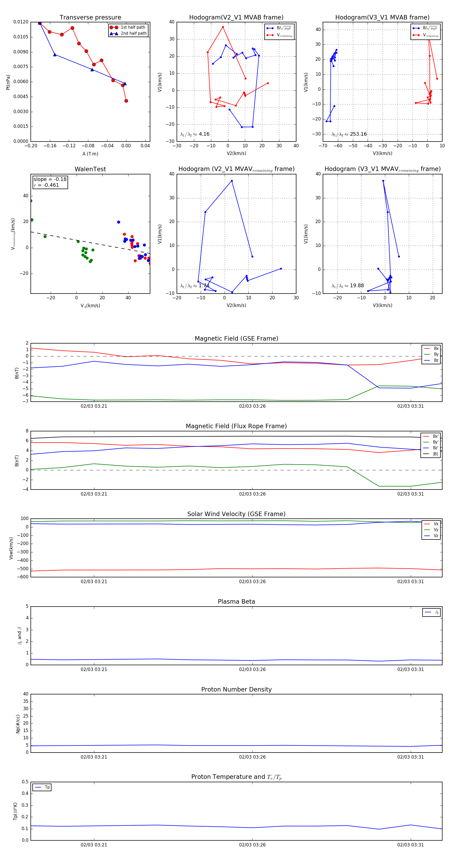Click the "Proton Number Density" title

[236, 689]
